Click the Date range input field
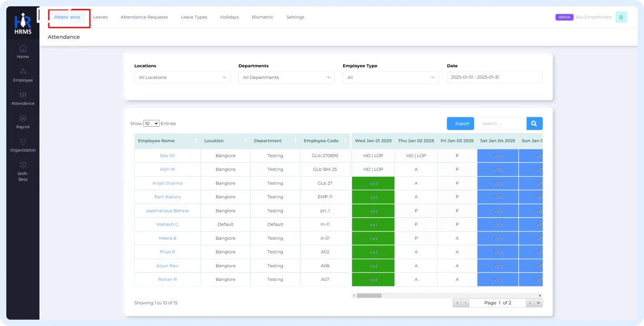The image size is (644, 326). tap(495, 77)
